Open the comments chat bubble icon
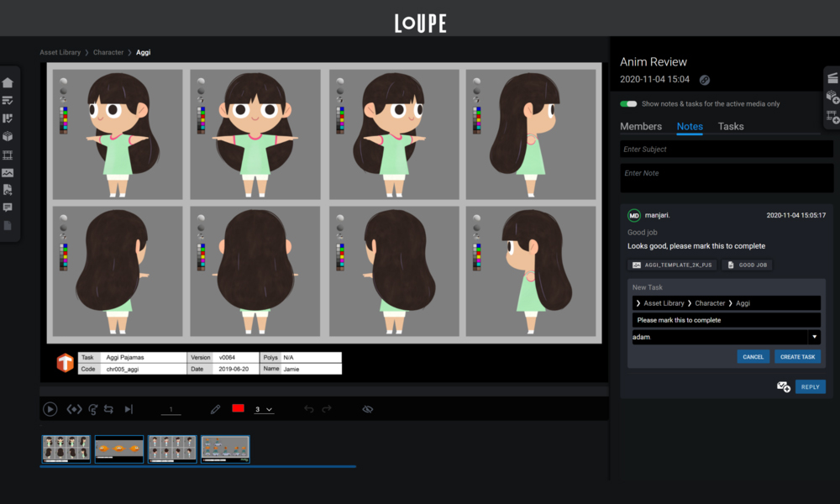 pos(8,207)
